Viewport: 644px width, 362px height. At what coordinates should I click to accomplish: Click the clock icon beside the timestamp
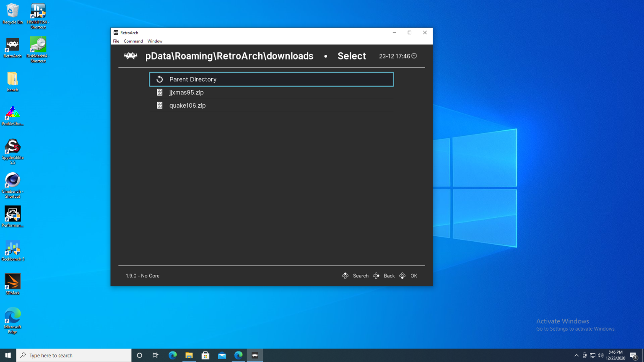tap(414, 55)
